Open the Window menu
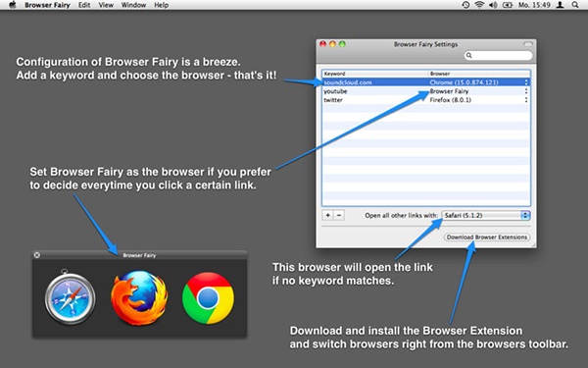The height and width of the screenshot is (368, 588). pyautogui.click(x=133, y=5)
